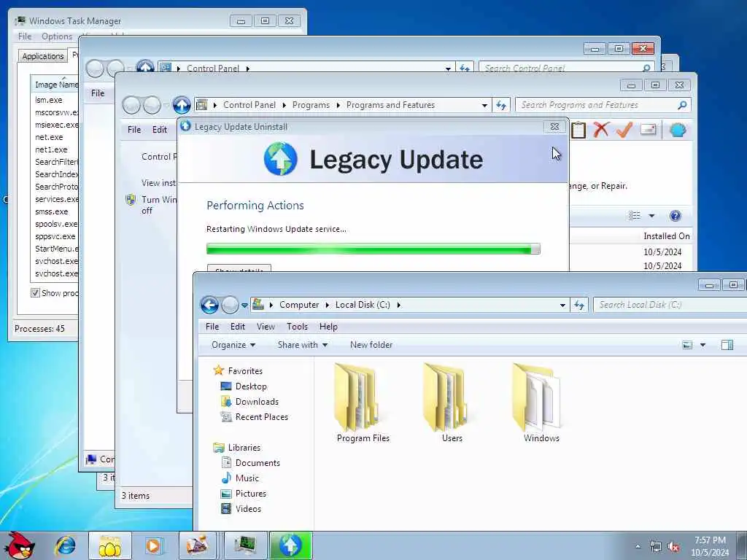The image size is (747, 560).
Task: Launch Internet Explorer from the taskbar
Action: click(65, 545)
